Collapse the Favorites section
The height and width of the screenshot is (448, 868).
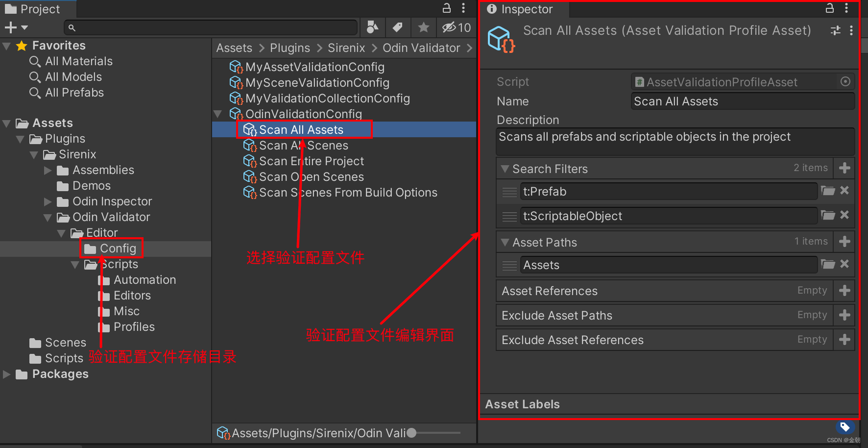click(6, 46)
